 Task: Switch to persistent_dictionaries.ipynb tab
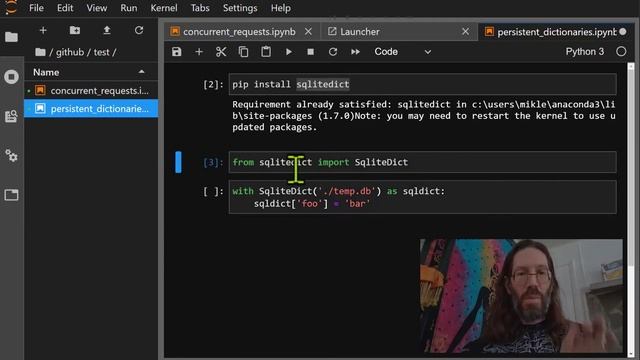tap(556, 32)
